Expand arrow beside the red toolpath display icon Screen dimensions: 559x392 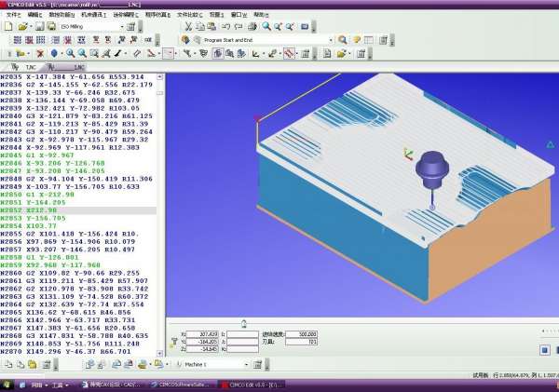tap(297, 54)
